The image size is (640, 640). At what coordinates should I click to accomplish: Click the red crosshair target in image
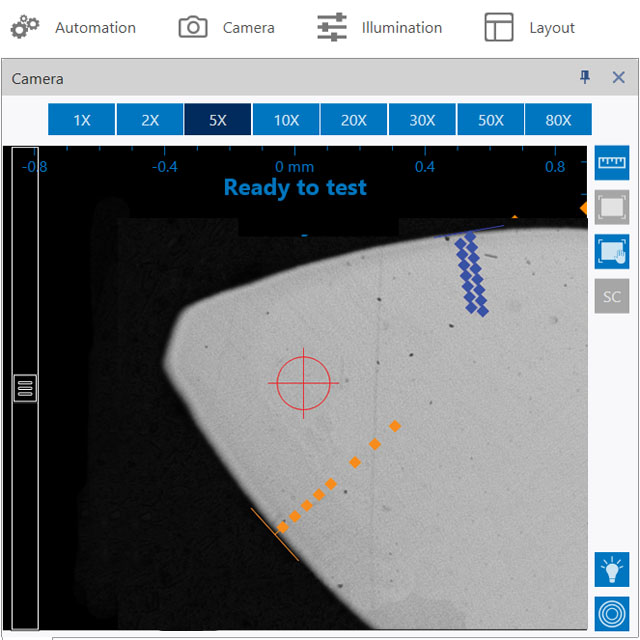point(303,382)
